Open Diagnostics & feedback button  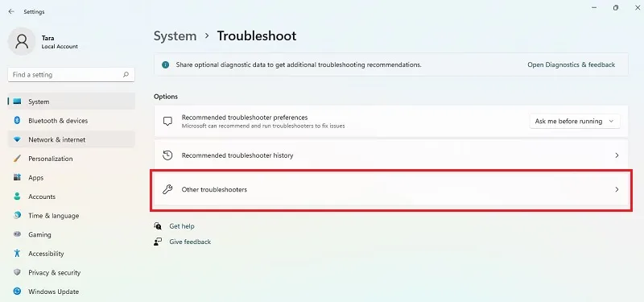[572, 64]
